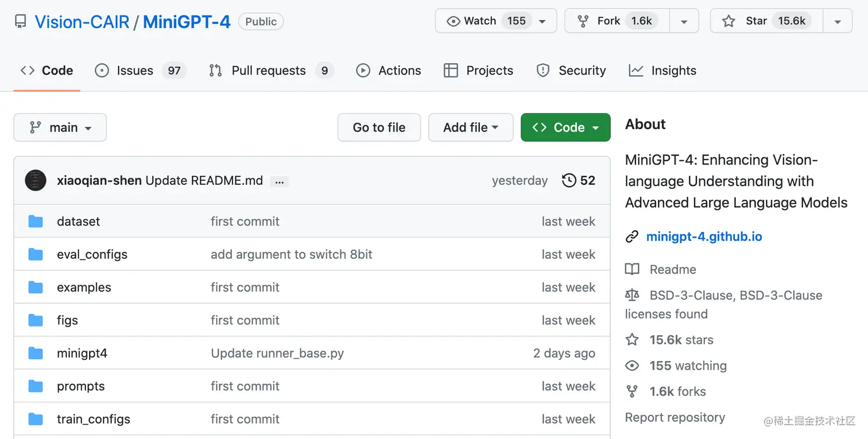868x439 pixels.
Task: Expand the green Code dropdown
Action: tap(565, 127)
